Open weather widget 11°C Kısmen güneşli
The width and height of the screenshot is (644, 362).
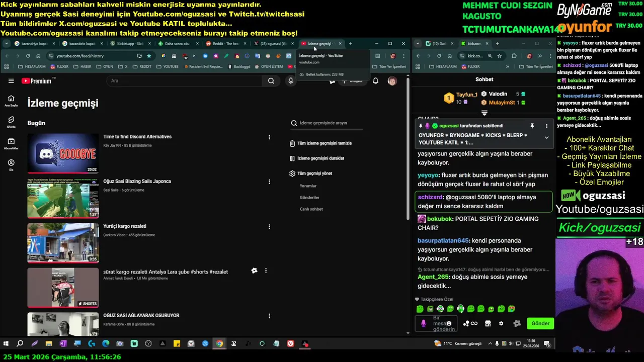tap(458, 343)
